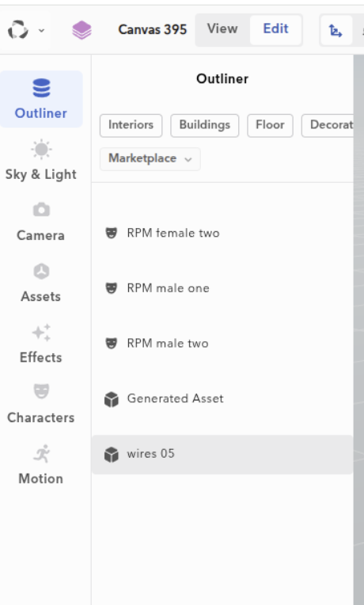This screenshot has height=605, width=364.
Task: Open the Outliner sidebar panel
Action: point(41,99)
